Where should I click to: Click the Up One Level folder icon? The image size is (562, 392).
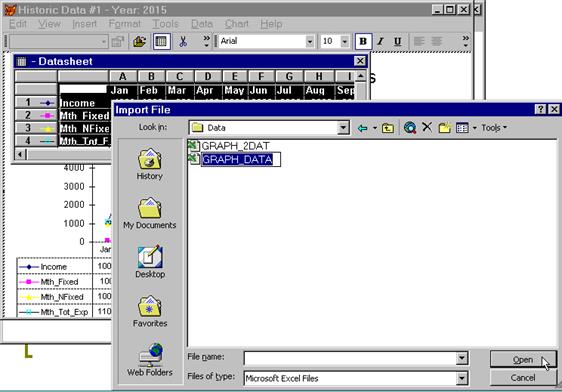pos(388,128)
